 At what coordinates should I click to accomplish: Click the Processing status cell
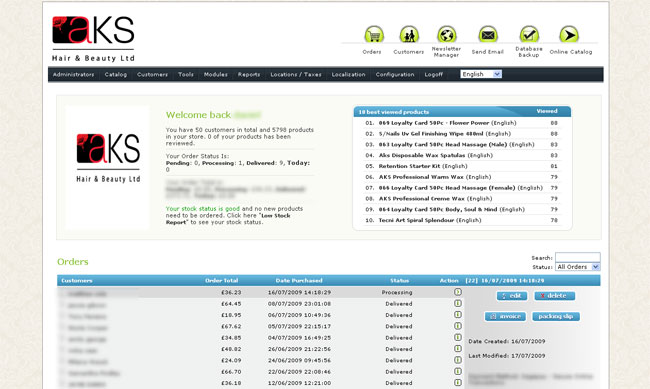[397, 292]
